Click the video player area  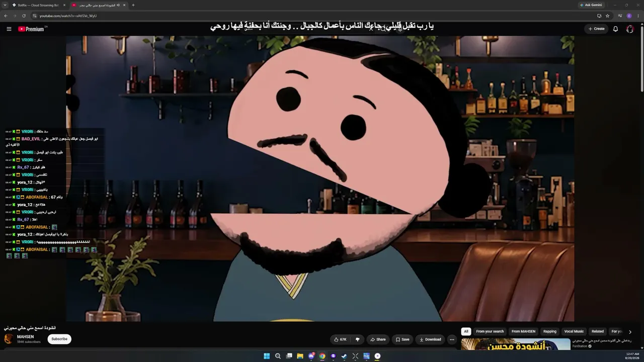point(320,178)
